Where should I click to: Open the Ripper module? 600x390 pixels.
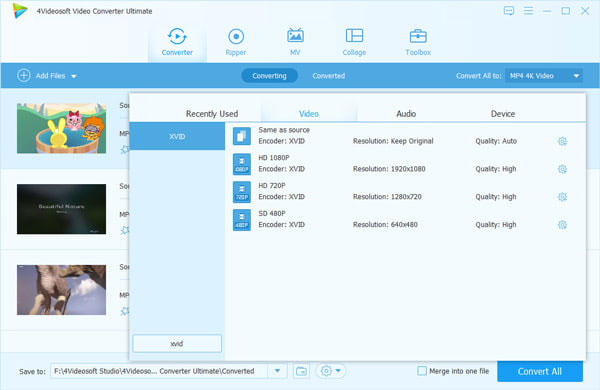pos(236,42)
